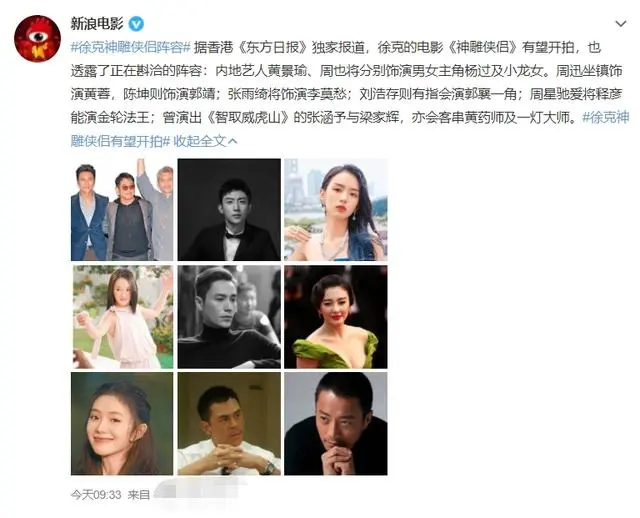
Task: View the grayscale man in turtleneck photo
Action: point(229,317)
